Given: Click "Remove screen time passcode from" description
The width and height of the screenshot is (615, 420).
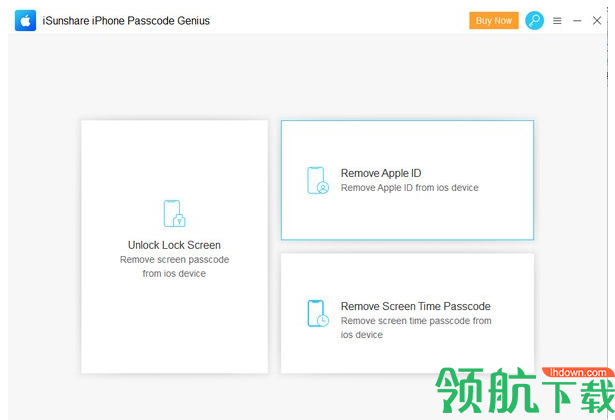Looking at the screenshot, I should [x=416, y=321].
